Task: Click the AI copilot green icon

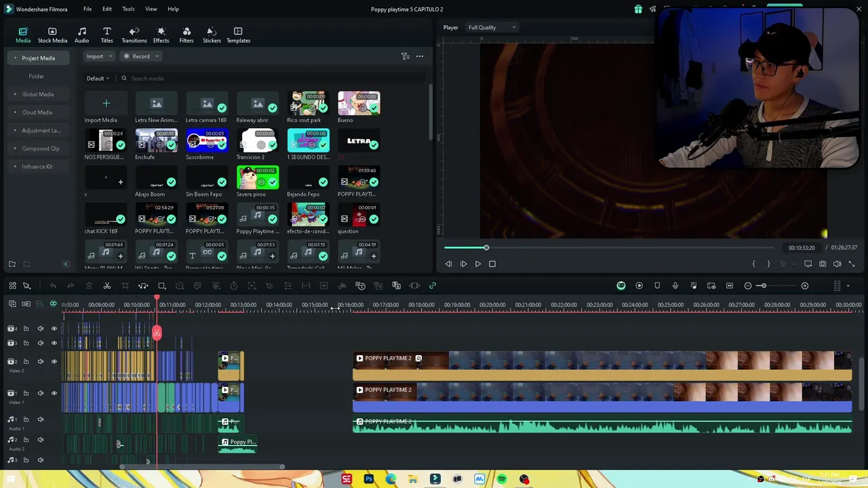Action: click(621, 286)
